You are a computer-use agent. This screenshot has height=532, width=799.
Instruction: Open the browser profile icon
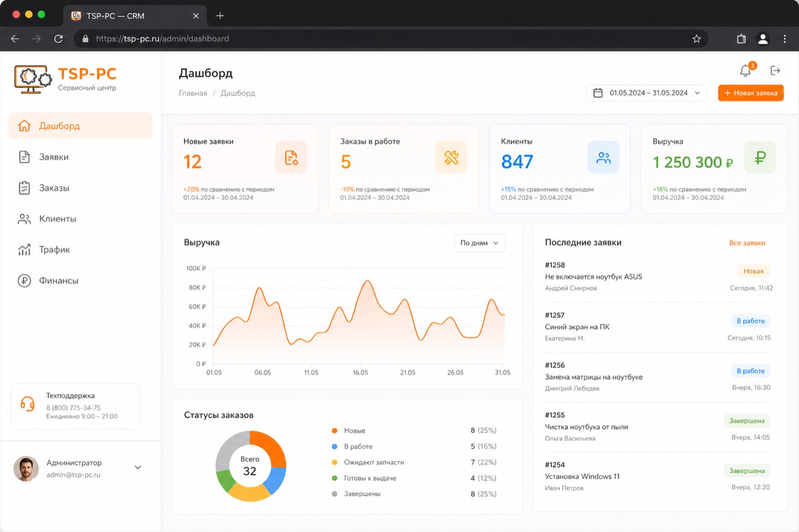point(762,39)
